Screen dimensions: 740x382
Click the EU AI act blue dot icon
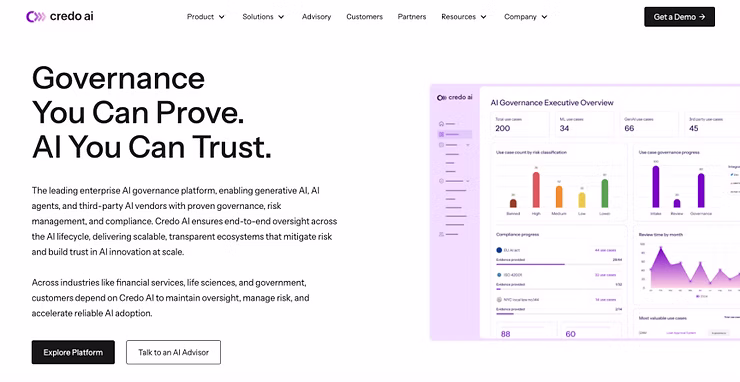coord(499,250)
